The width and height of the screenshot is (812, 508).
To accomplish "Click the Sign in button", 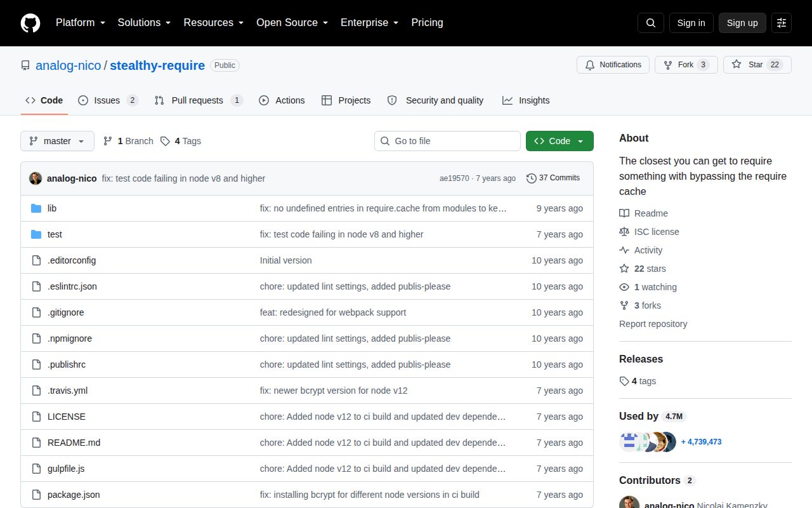I will (x=691, y=23).
